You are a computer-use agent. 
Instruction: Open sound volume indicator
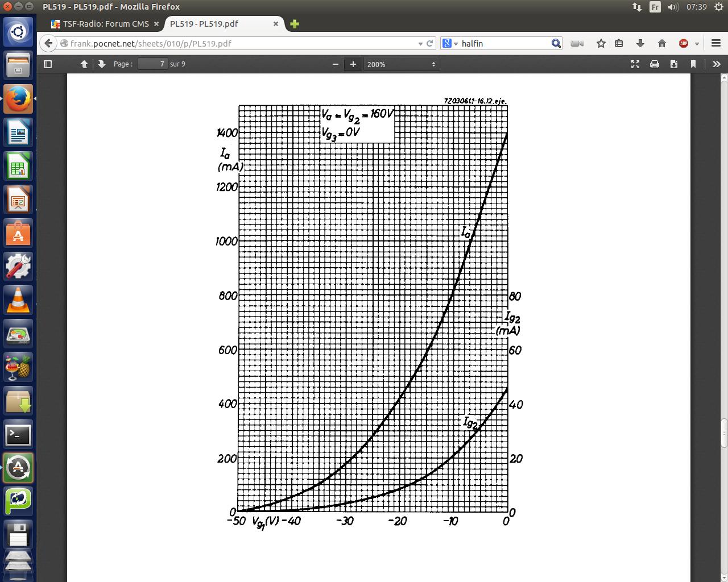673,7
